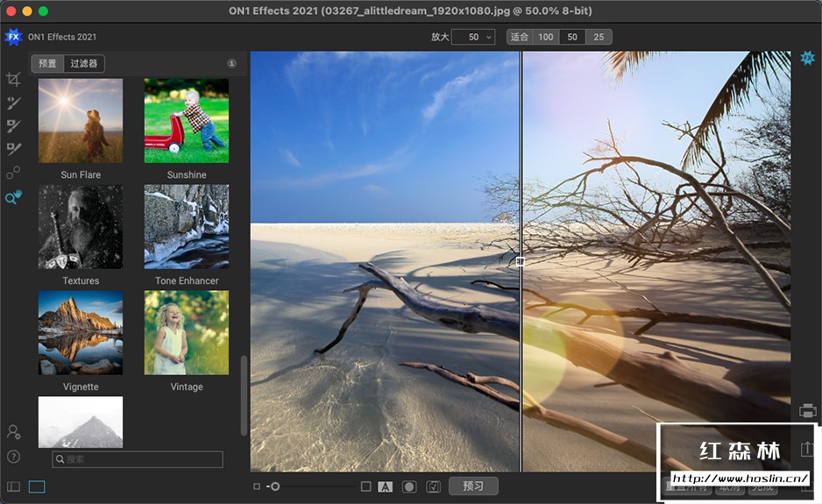Click the small thumbnail size icon
The image size is (822, 504).
[257, 486]
